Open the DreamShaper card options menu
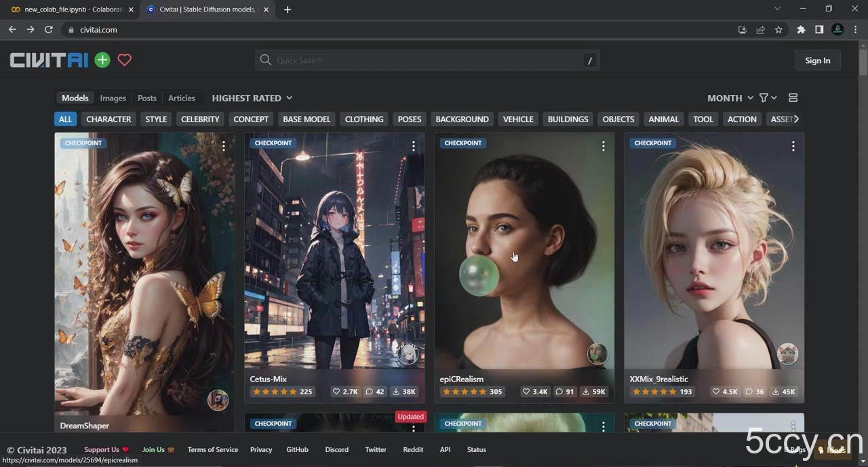868x467 pixels. pos(223,146)
